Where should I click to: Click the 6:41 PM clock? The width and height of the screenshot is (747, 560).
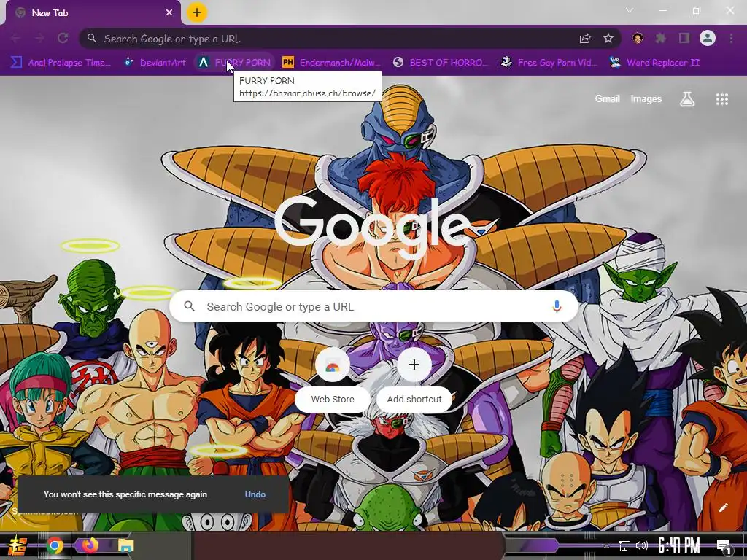[x=679, y=545]
